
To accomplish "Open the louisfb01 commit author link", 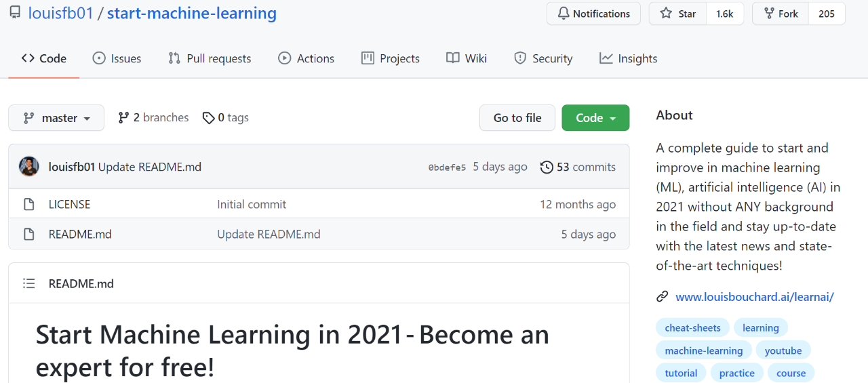I will (x=72, y=167).
